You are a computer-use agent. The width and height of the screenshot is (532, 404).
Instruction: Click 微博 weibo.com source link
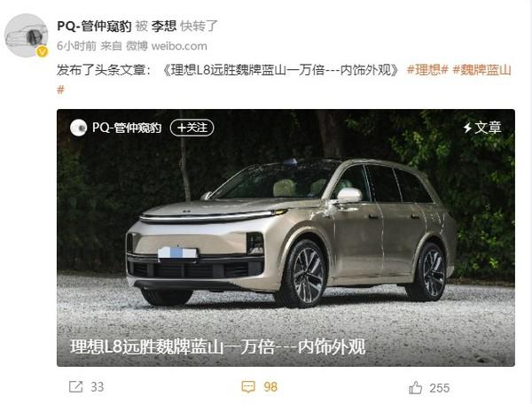[167, 46]
